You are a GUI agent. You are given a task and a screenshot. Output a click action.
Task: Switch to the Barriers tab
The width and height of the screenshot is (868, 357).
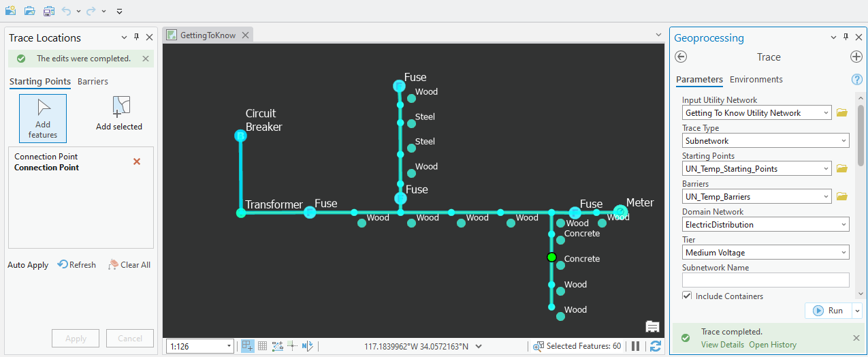point(93,81)
